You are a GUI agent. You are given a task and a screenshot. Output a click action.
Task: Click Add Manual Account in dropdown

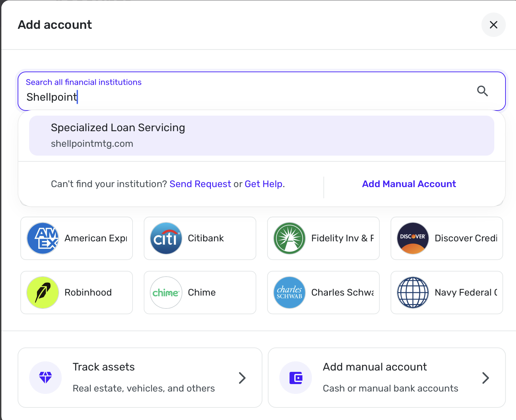[x=409, y=184]
